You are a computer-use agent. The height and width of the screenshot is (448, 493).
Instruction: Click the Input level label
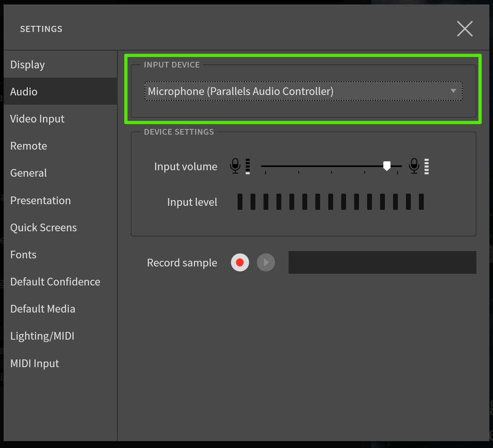(x=192, y=202)
